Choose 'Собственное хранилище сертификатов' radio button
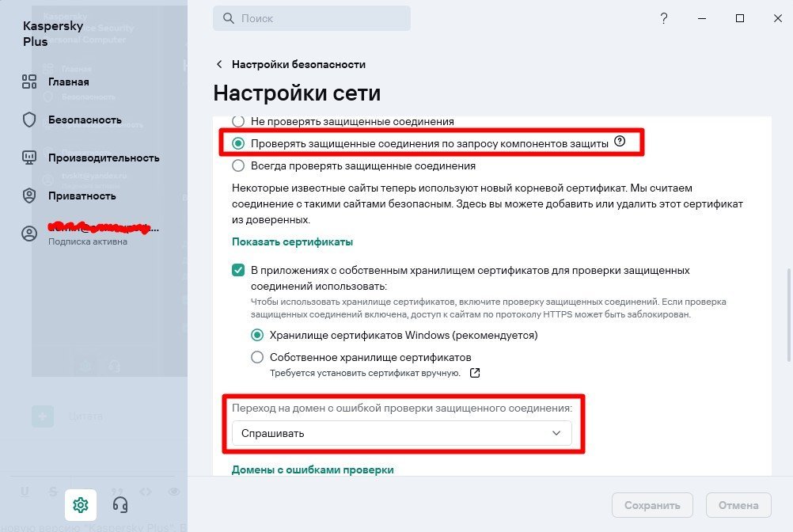 point(257,358)
